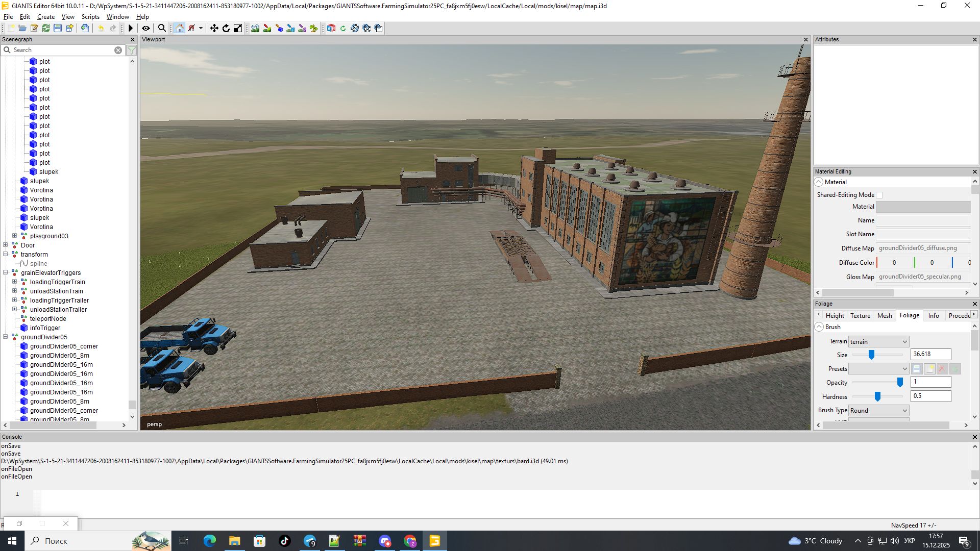980x551 pixels.
Task: Collapse the groundDivider05 tree node
Action: click(x=6, y=337)
